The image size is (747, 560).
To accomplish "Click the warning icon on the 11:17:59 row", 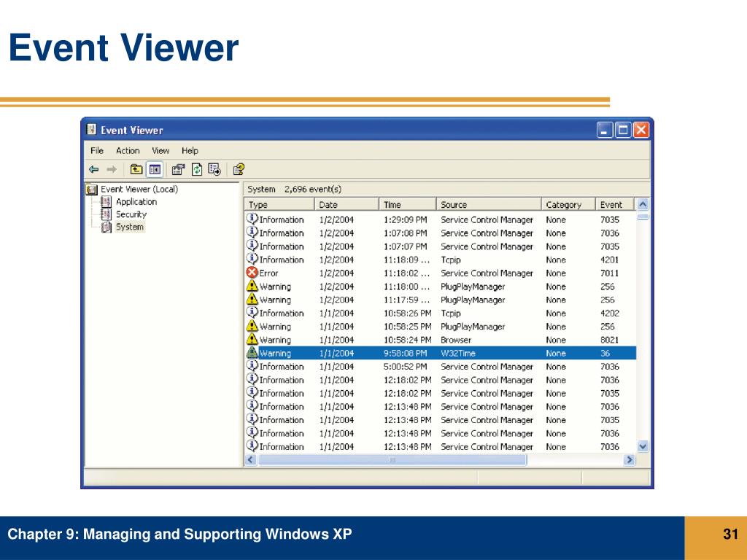I will pos(252,300).
